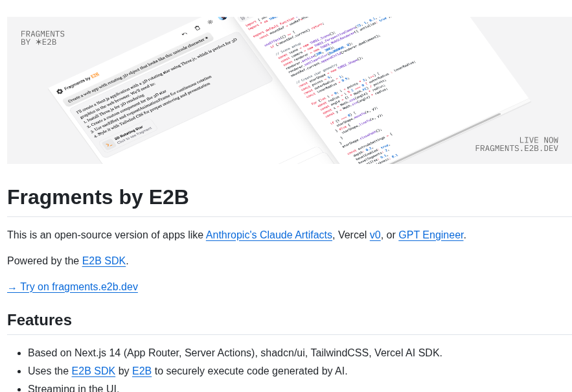572x392 pixels.
Task: Click the 'Features' section heading
Action: [x=40, y=320]
